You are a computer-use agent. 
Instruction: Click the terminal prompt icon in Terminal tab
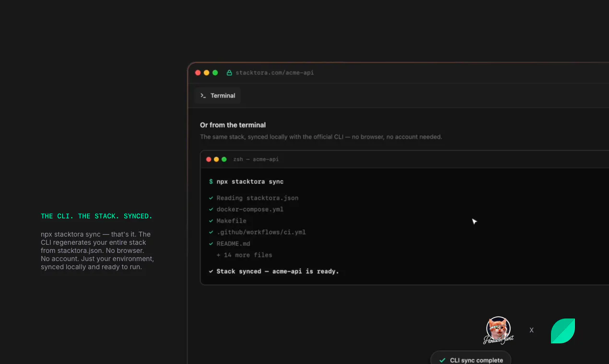203,96
